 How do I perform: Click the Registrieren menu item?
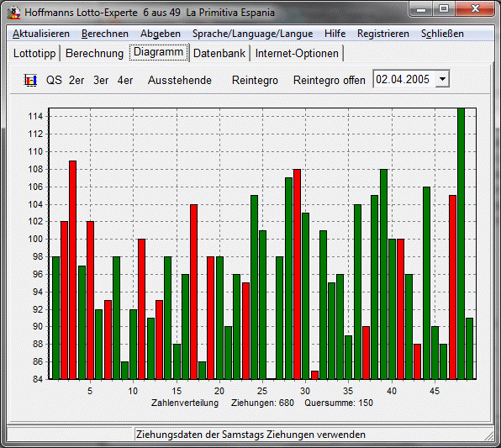[x=383, y=34]
